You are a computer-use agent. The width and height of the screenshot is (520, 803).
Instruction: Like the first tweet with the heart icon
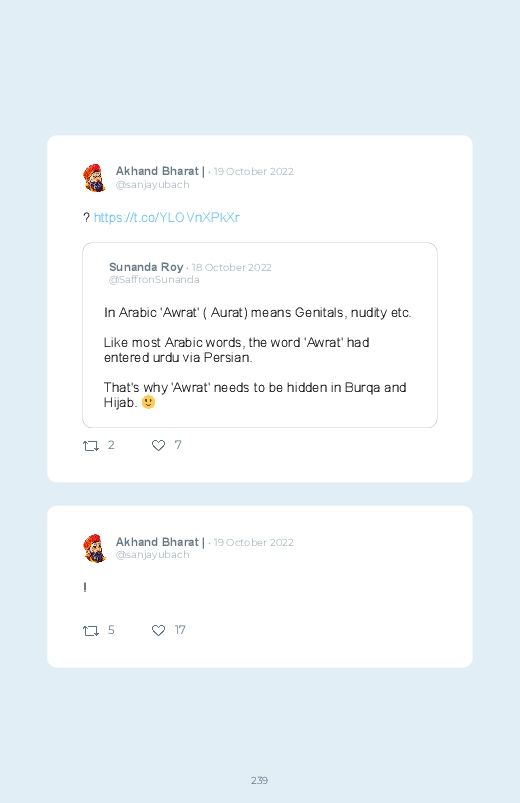(x=158, y=446)
